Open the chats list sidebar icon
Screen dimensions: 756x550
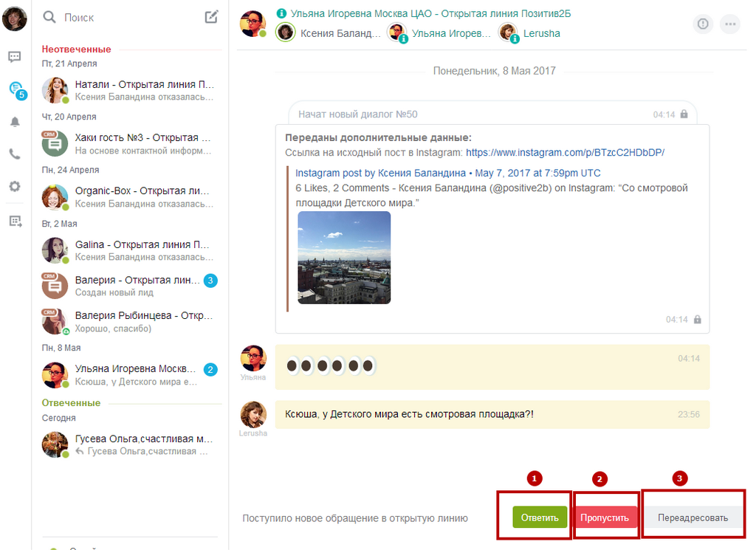click(15, 58)
